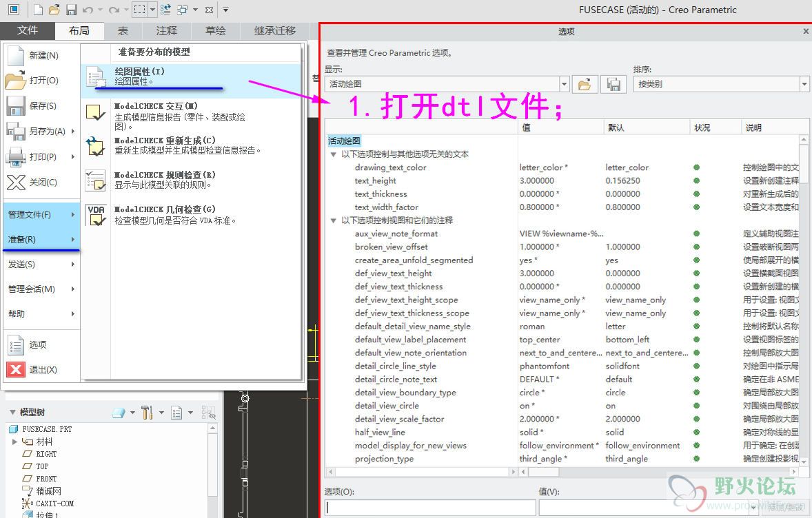812x518 pixels.
Task: Click the undo arrow icon
Action: click(x=88, y=10)
